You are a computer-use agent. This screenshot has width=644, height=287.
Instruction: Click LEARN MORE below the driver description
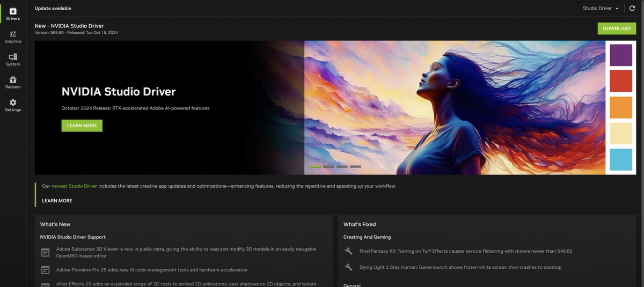(57, 201)
